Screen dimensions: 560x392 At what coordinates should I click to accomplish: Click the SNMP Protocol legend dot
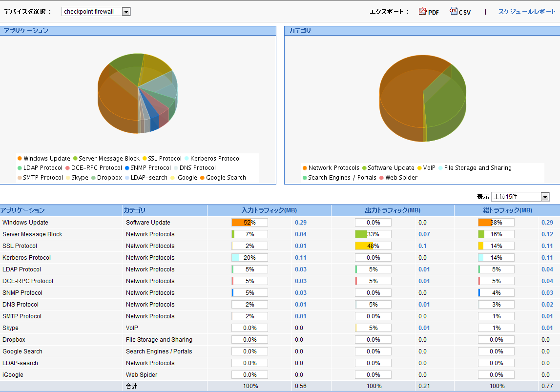[x=127, y=168]
